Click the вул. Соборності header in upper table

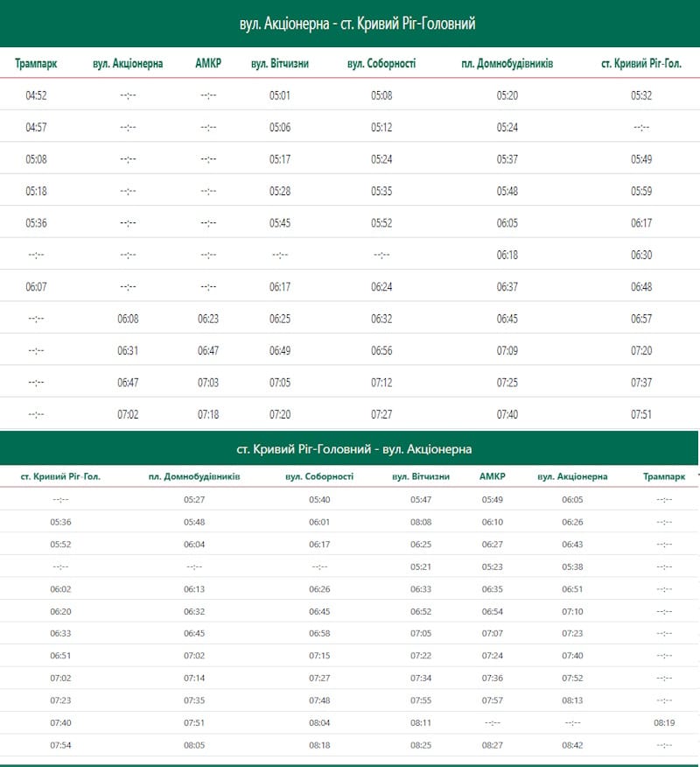[381, 64]
